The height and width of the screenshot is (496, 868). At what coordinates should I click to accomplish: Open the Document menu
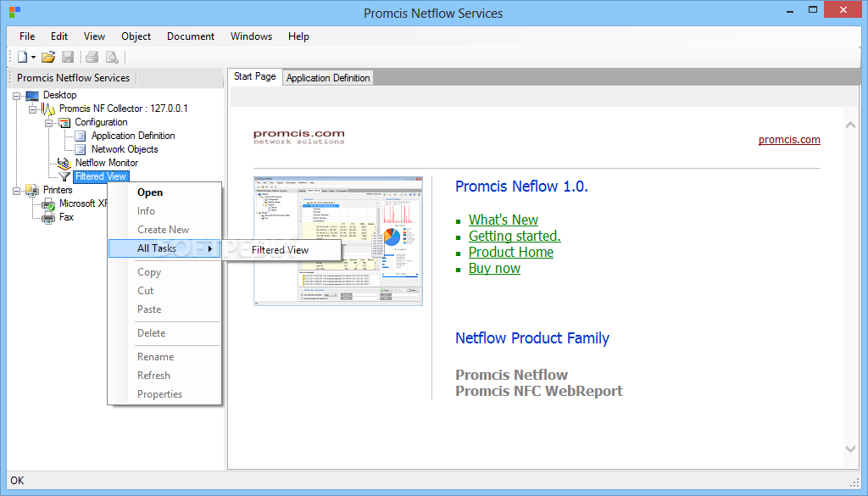tap(191, 36)
